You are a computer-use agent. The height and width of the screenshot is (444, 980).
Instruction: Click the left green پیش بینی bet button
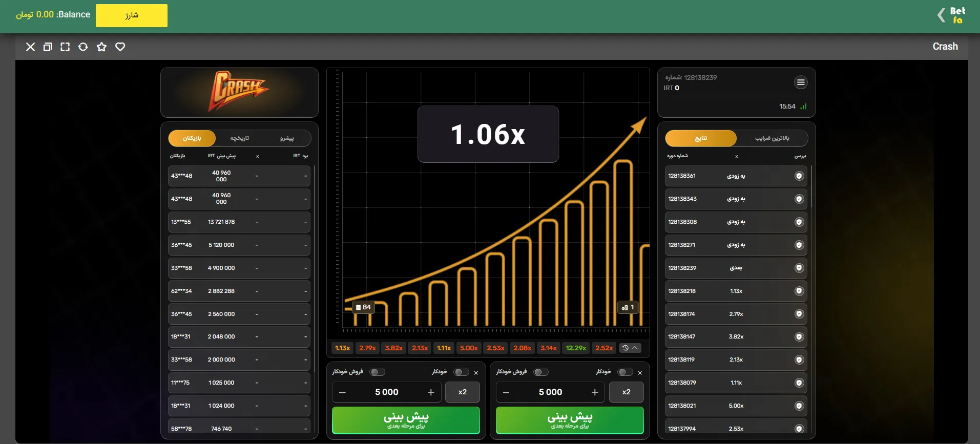coord(406,420)
